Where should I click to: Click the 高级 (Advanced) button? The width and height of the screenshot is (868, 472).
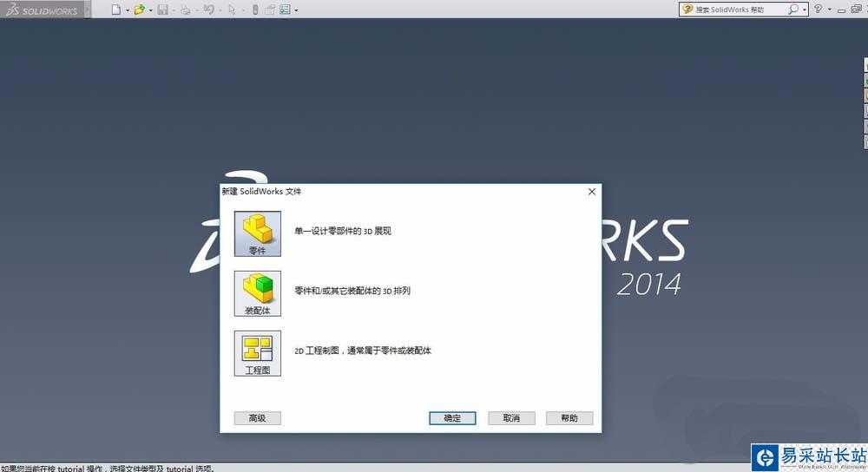(x=258, y=418)
